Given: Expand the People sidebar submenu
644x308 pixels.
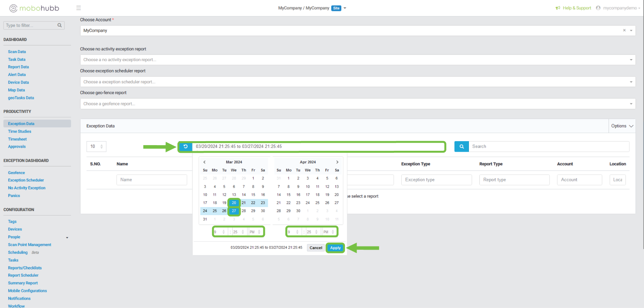Looking at the screenshot, I should [x=67, y=237].
